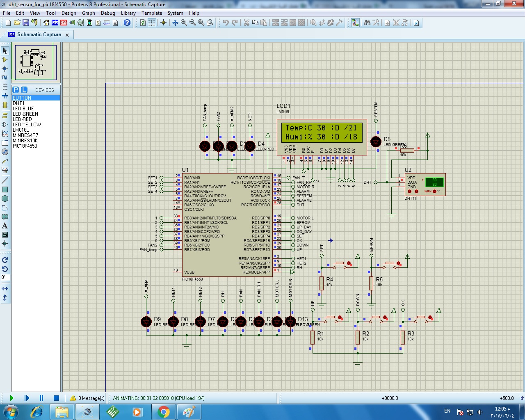525x420 pixels.
Task: Select the Selection Mode arrow tool
Action: click(5, 51)
